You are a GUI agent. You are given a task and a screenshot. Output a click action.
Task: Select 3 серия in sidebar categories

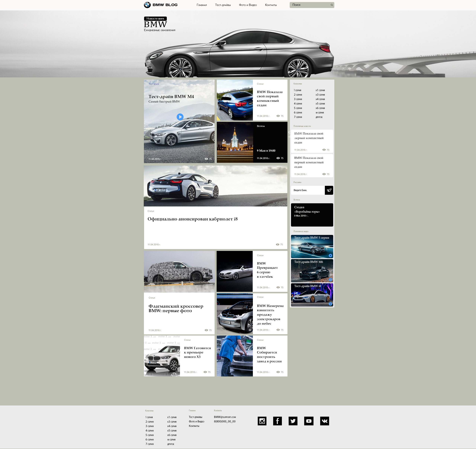298,99
